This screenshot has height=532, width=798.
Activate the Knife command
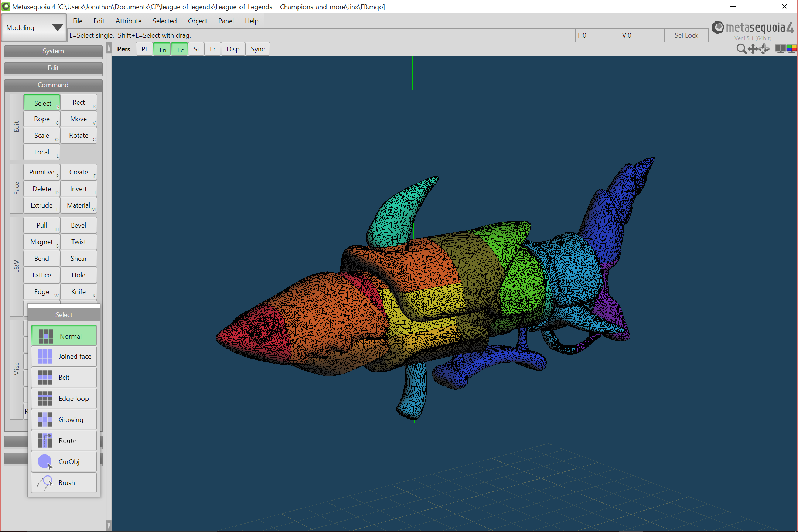tap(79, 292)
